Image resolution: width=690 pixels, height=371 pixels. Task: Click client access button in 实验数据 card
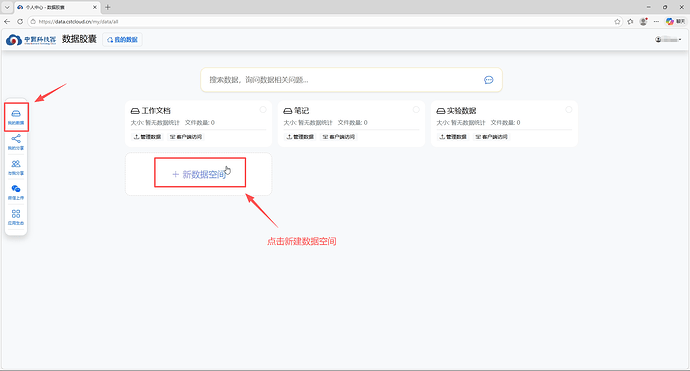pyautogui.click(x=491, y=137)
